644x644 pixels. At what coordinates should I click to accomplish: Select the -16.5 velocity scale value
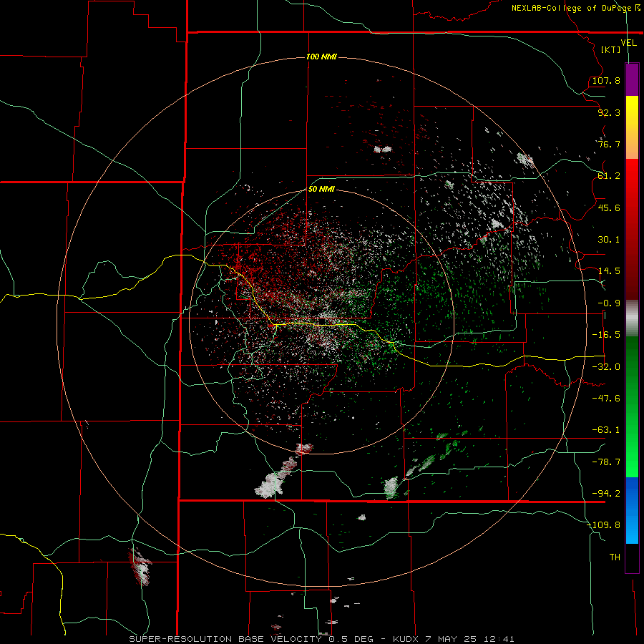click(x=606, y=335)
